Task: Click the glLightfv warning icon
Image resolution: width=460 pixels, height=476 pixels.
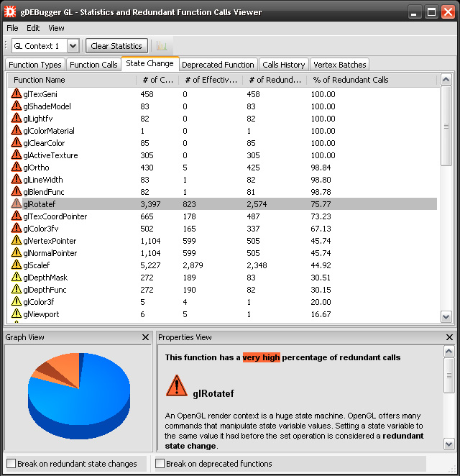Action: 17,118
